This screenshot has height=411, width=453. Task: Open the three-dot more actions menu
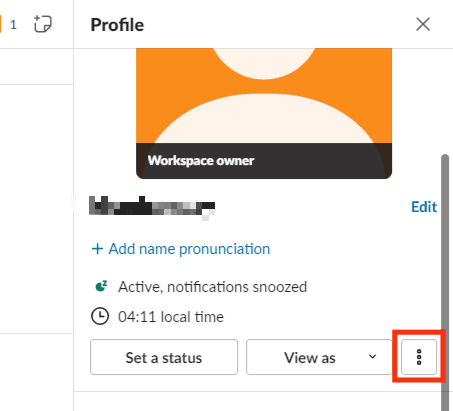[x=419, y=357]
